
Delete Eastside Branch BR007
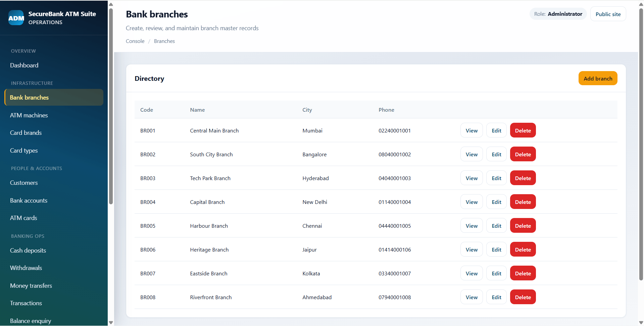pos(523,273)
